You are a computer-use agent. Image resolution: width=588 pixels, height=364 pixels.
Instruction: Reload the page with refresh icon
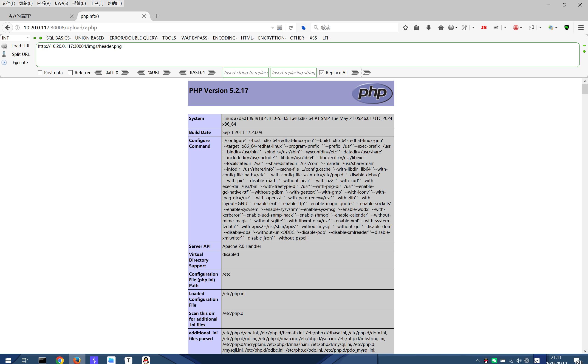pyautogui.click(x=291, y=28)
